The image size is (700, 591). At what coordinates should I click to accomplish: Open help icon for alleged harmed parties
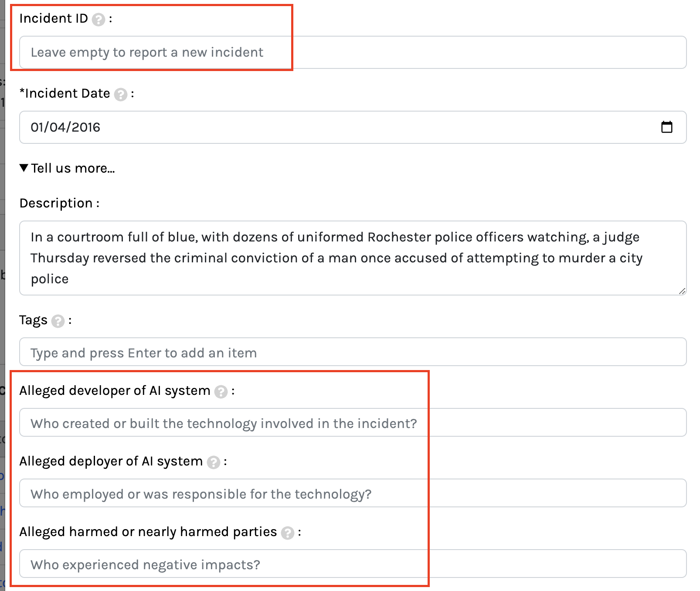click(x=289, y=533)
